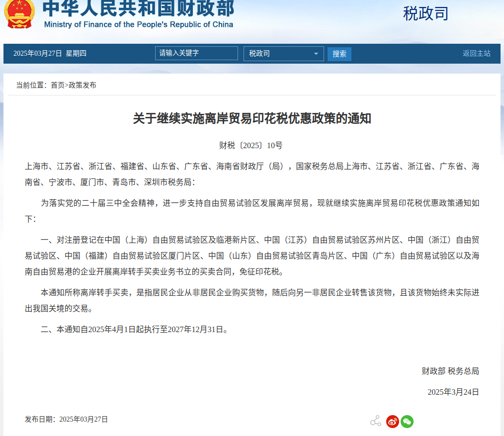Click the dropdown arrow beside 税政司
Screen dimensions: 504x436
coord(316,54)
